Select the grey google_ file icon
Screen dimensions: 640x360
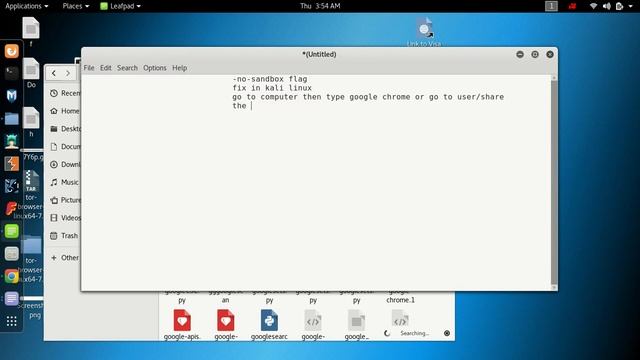click(356, 320)
